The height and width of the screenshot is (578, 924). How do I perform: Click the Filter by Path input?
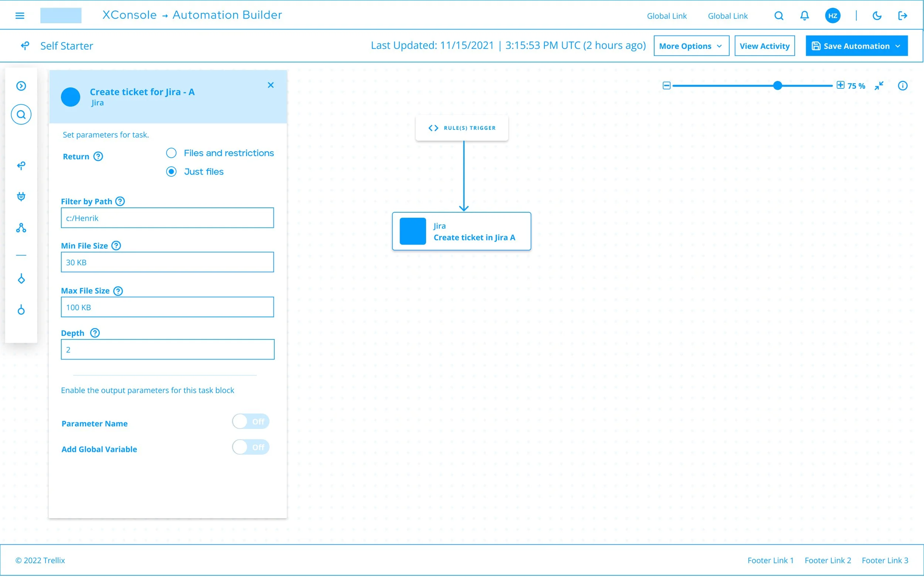click(167, 218)
